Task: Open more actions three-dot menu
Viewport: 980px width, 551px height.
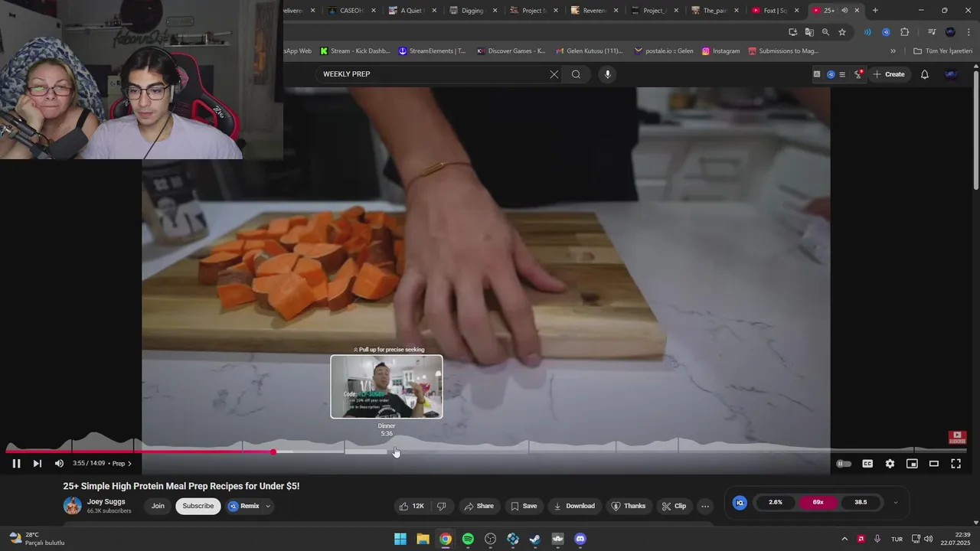Action: click(x=705, y=506)
